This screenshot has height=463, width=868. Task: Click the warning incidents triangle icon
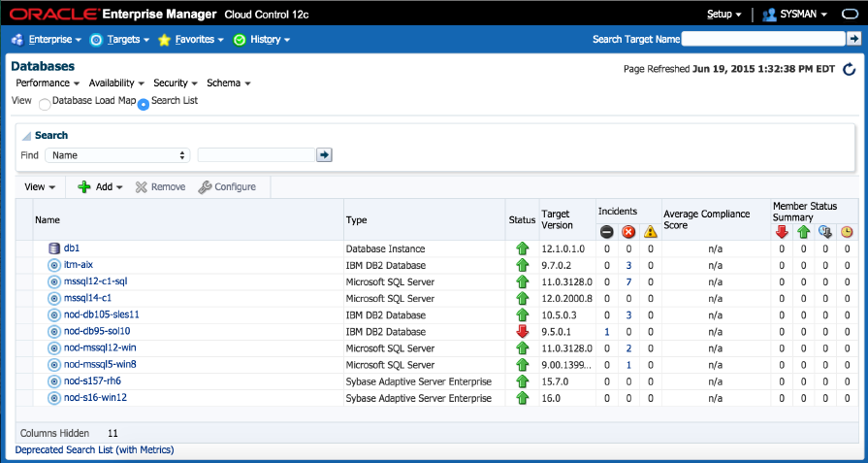pos(651,232)
